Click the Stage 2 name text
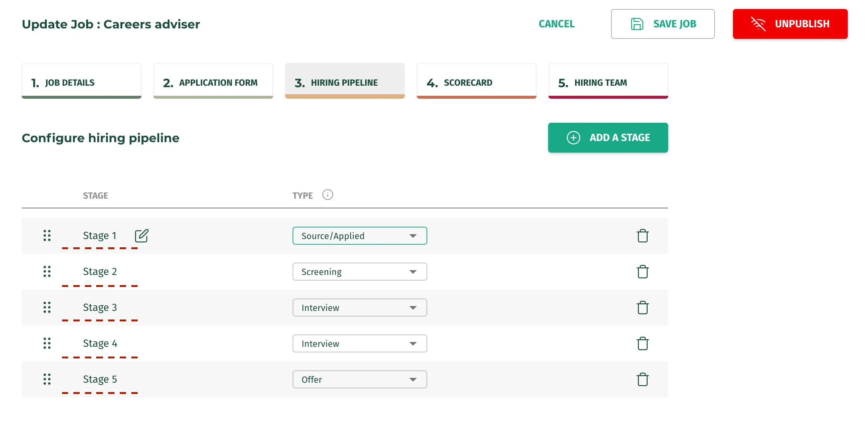Screen dimensions: 868x428 pos(100,272)
